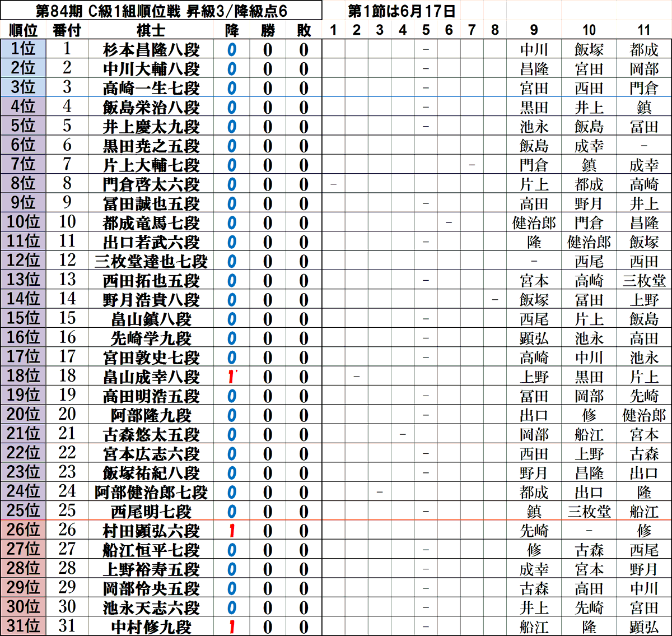Viewport: 672px width, 636px height.
Task: Select round 9 column header
Action: coord(534,30)
